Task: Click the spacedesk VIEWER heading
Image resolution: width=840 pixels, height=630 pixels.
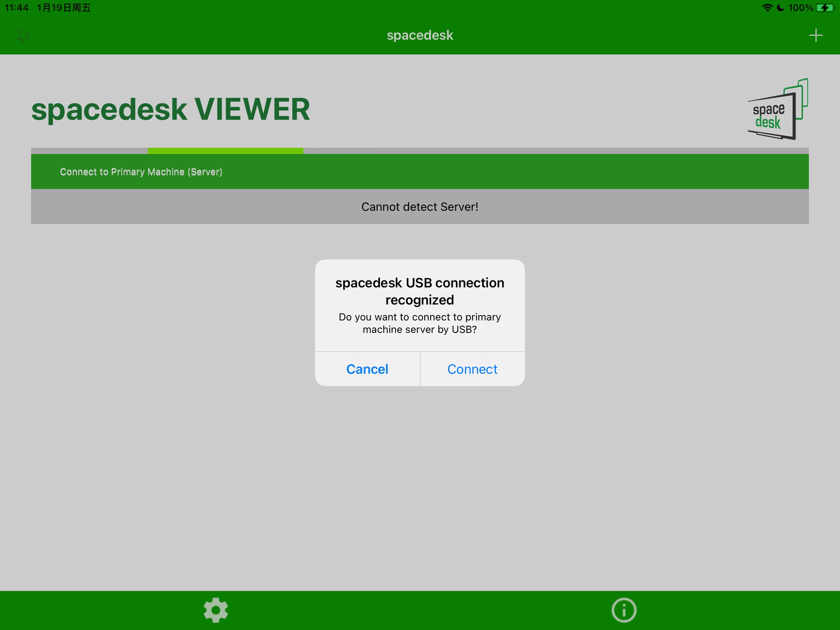Action: pos(171,110)
